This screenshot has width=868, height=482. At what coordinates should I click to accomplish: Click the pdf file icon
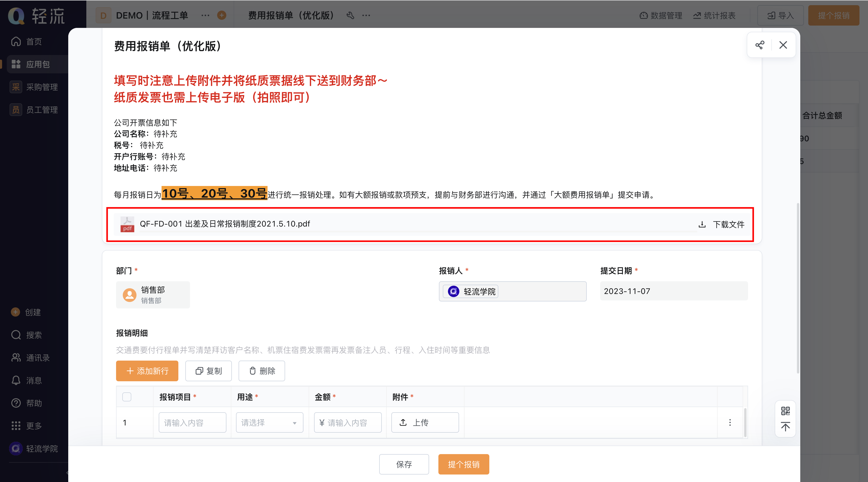(127, 224)
